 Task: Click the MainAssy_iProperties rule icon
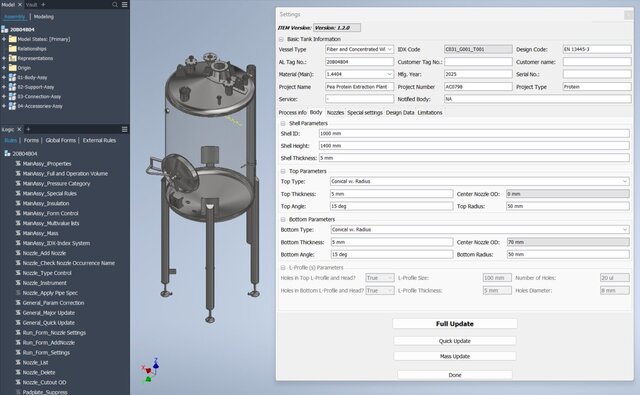pos(18,164)
